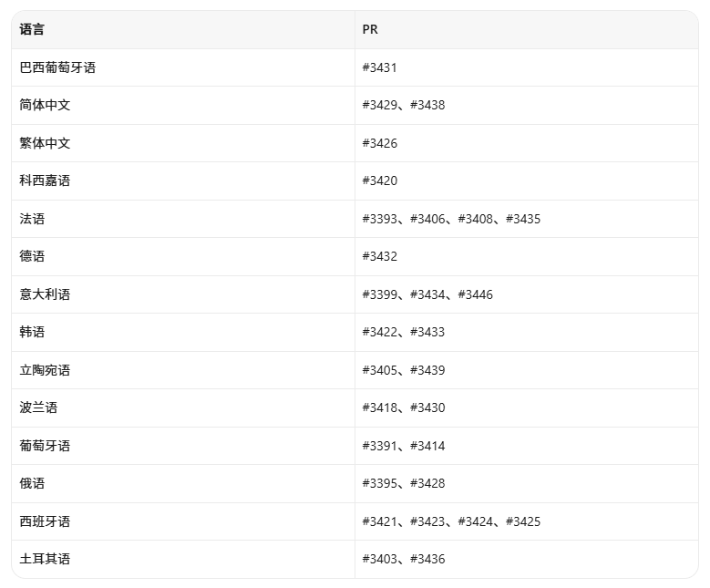Open Korean PR #3422
This screenshot has width=710, height=588.
click(379, 332)
